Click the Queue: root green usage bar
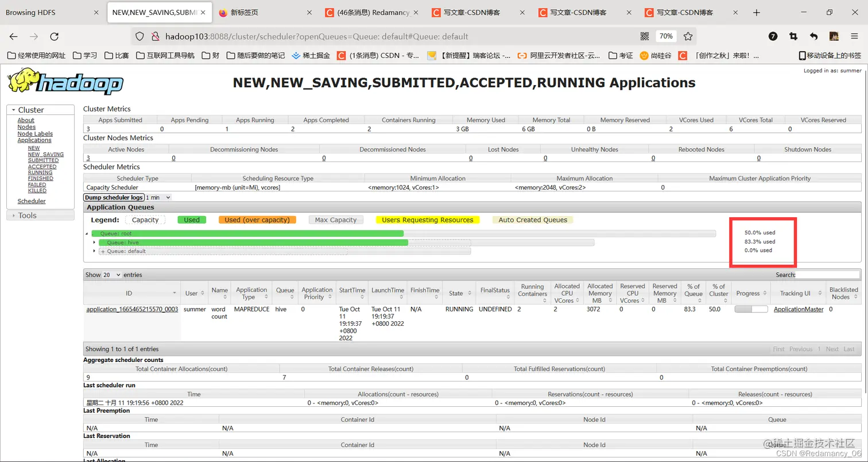The height and width of the screenshot is (462, 868). coord(247,233)
